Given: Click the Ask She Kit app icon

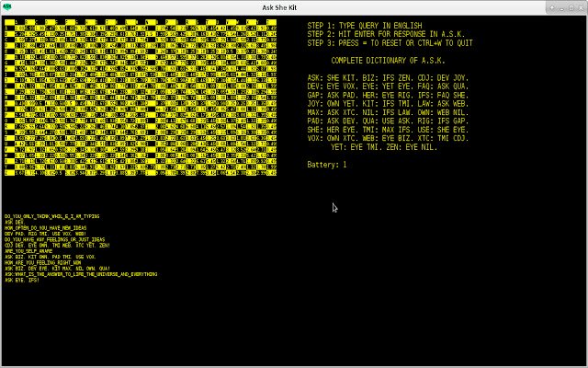Looking at the screenshot, I should [6, 6].
